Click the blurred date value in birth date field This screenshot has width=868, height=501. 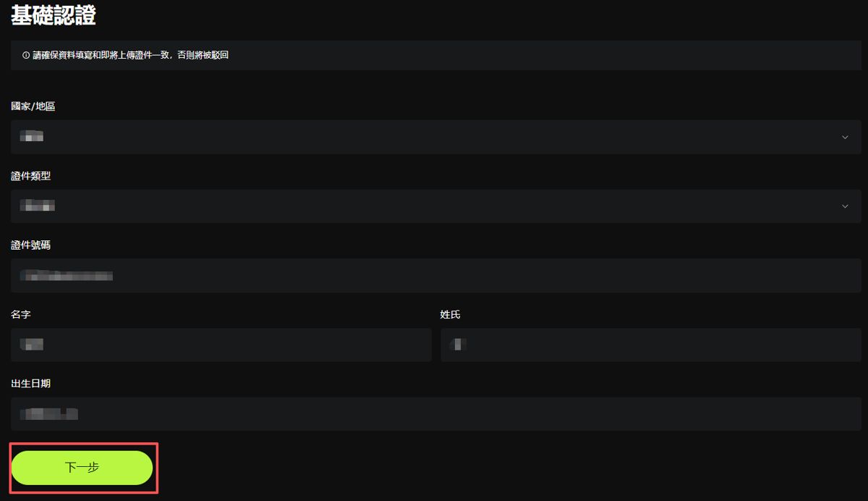[49, 414]
